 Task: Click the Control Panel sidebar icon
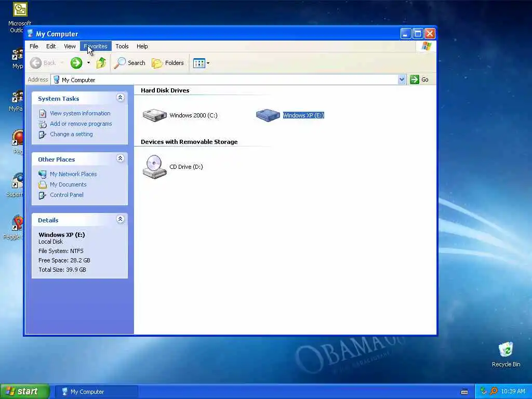(43, 195)
